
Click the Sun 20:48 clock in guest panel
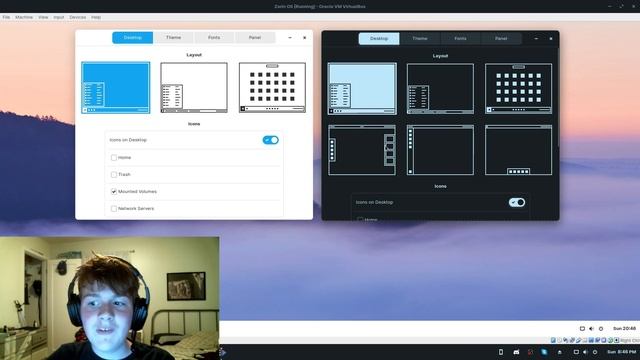(x=624, y=328)
